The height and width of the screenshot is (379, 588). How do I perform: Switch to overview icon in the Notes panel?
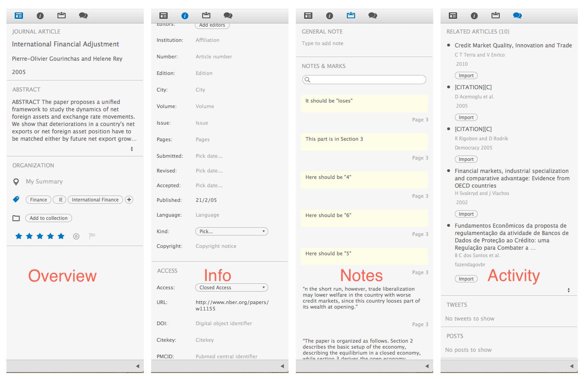pyautogui.click(x=308, y=16)
